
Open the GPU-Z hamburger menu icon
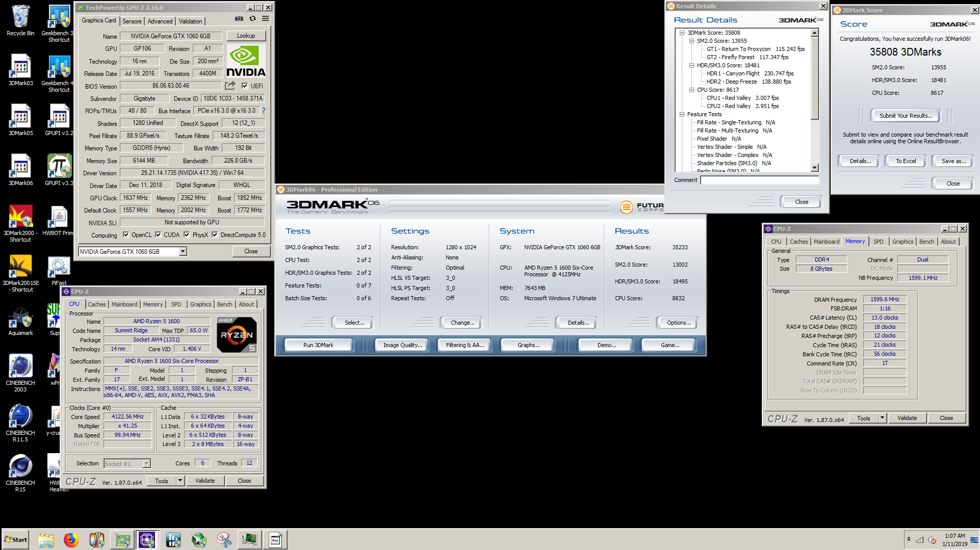[x=265, y=19]
